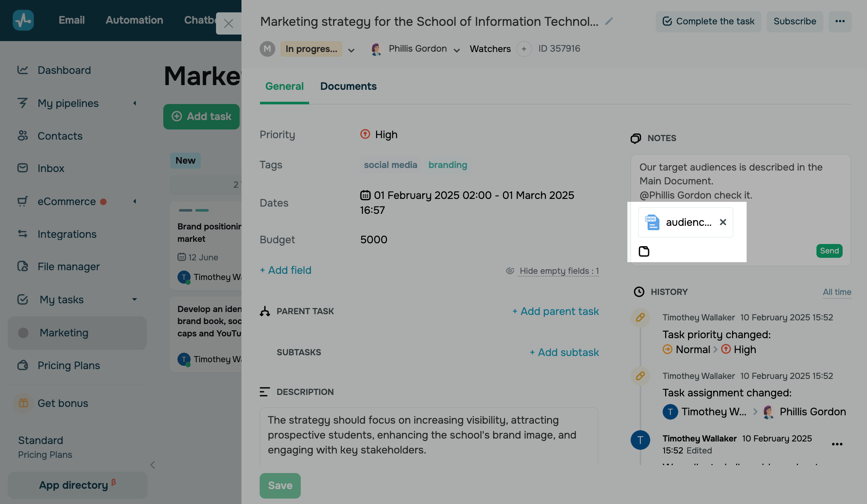Remove the attached audience document with X

[723, 222]
